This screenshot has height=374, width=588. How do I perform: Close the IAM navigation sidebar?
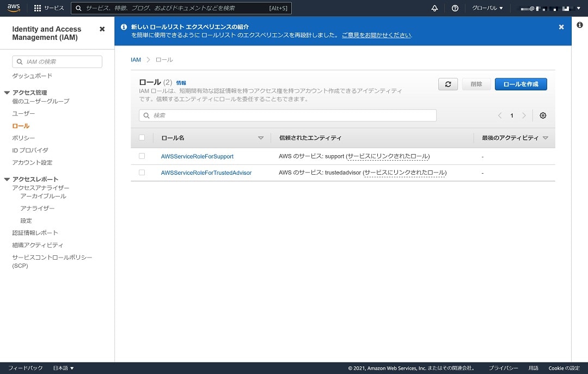(102, 29)
